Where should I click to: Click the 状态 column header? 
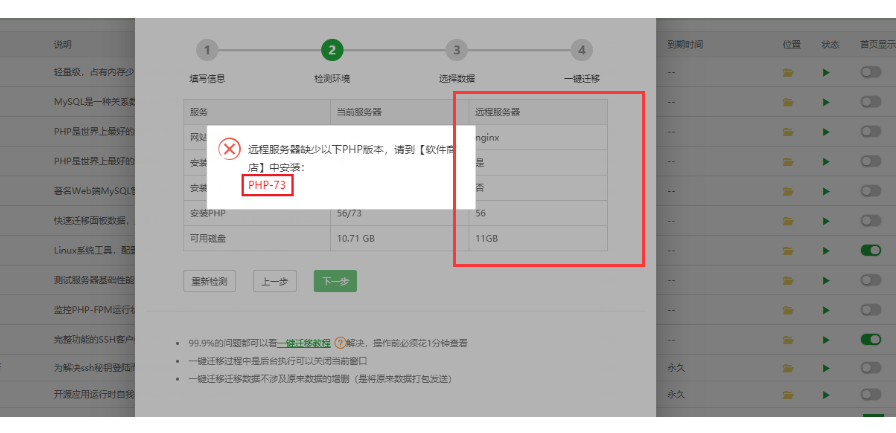(830, 45)
